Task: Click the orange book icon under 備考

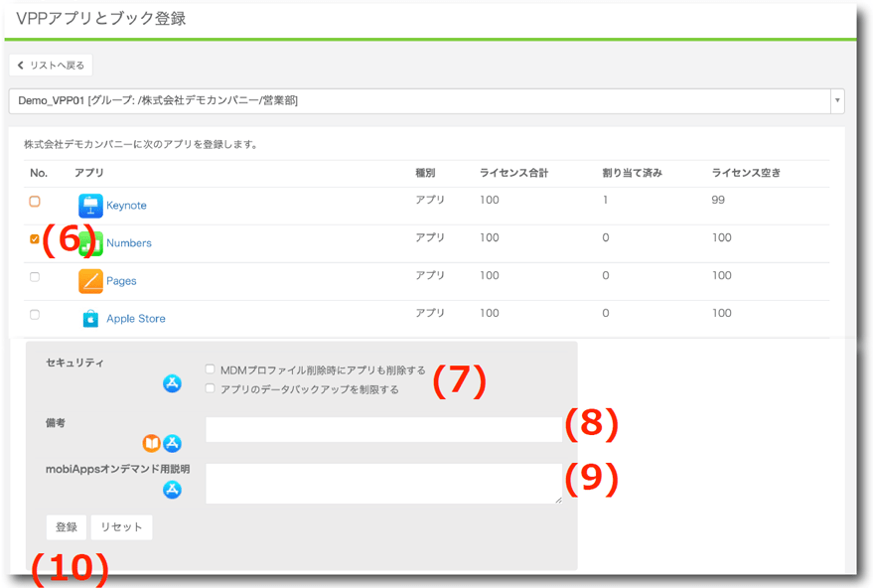Action: pyautogui.click(x=151, y=443)
